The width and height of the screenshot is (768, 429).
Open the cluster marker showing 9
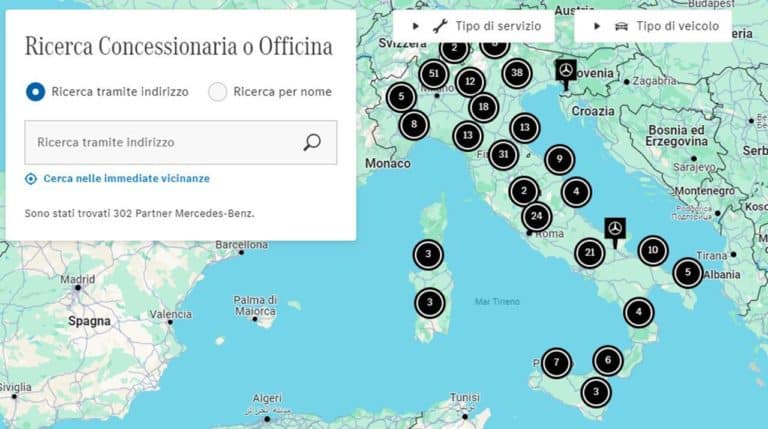(x=560, y=159)
